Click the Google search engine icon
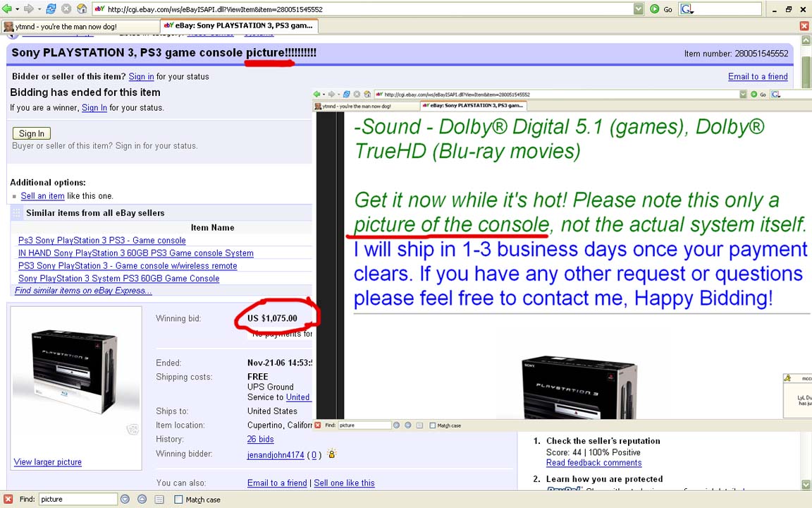Screen dimensions: 812x508 [686, 8]
